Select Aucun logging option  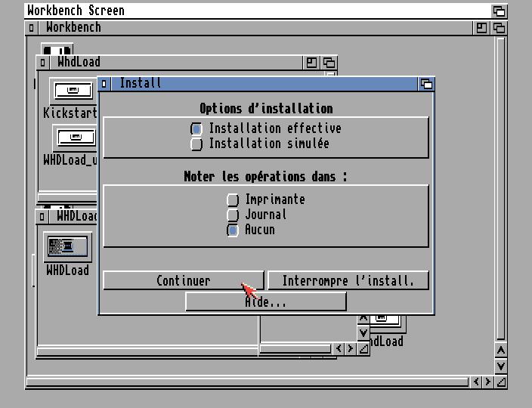233,230
